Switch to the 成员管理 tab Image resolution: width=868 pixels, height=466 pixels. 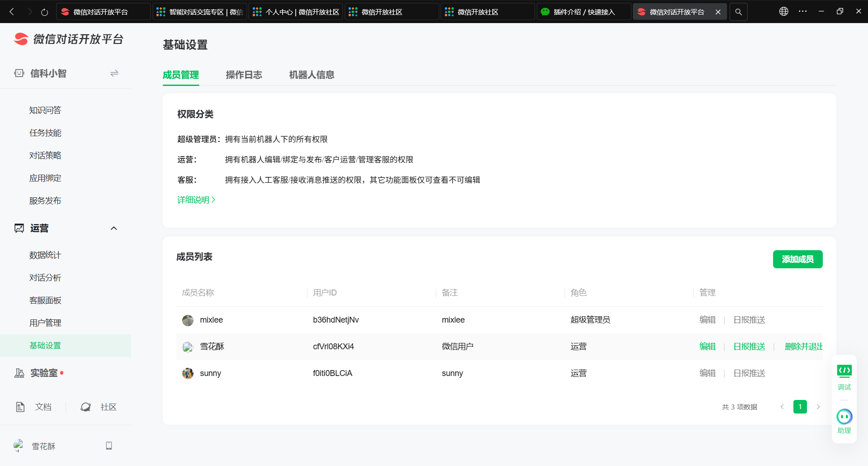point(181,75)
